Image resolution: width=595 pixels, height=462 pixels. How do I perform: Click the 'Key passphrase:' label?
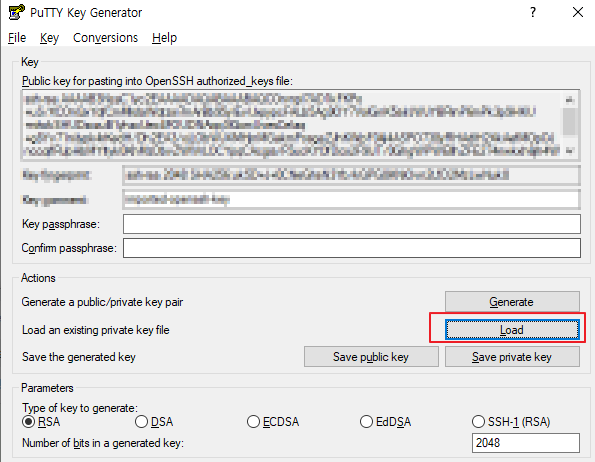click(x=61, y=224)
